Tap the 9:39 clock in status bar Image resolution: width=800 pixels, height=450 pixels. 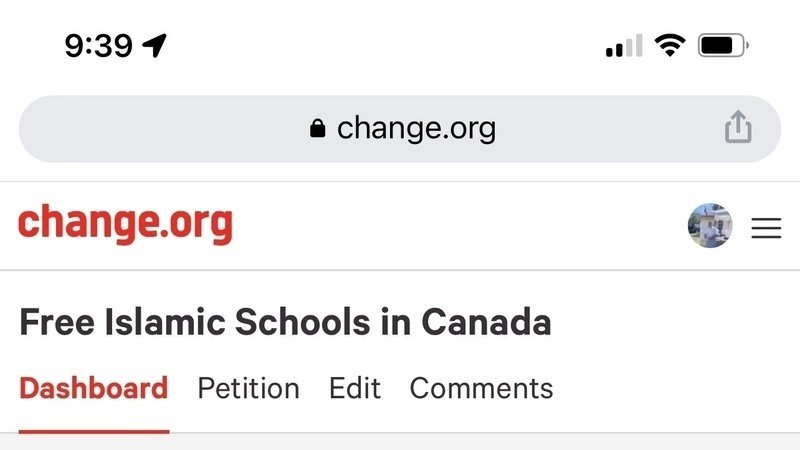coord(98,45)
